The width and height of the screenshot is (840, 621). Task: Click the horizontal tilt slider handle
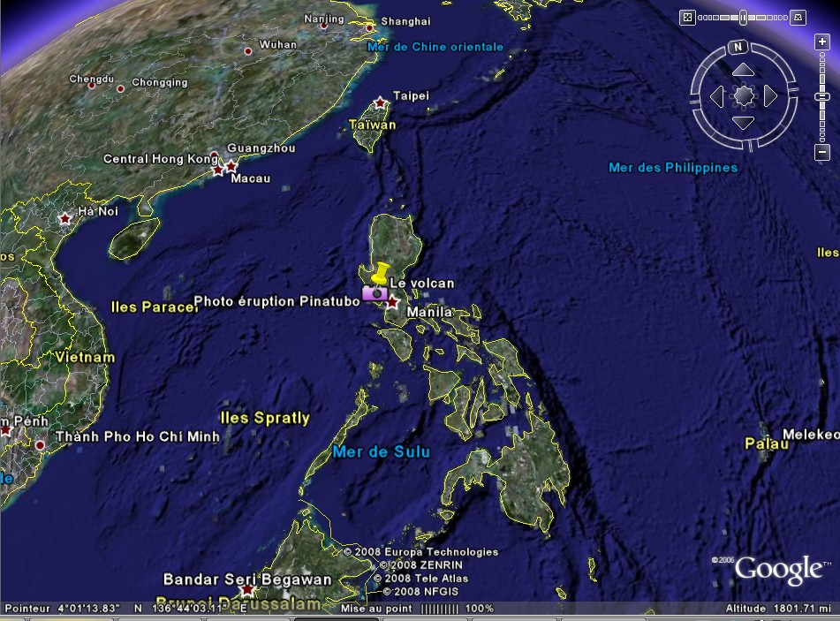click(x=743, y=17)
